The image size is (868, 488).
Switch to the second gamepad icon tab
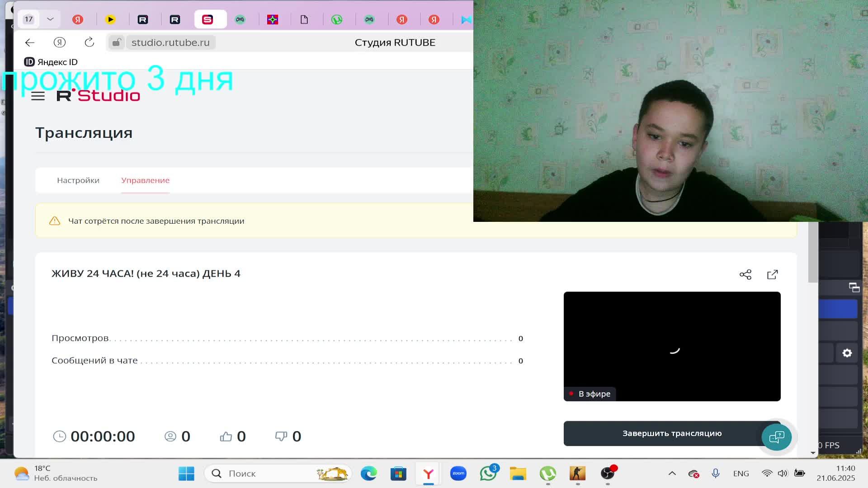pyautogui.click(x=369, y=19)
